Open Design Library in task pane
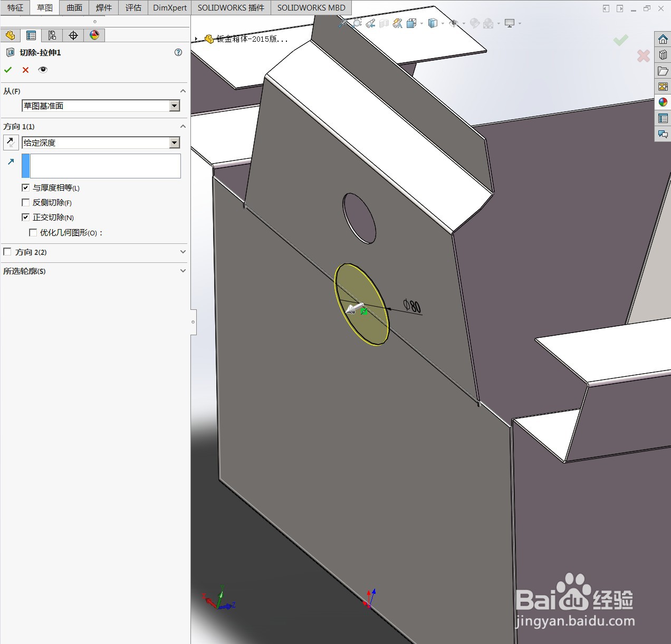This screenshot has height=644, width=671. (663, 55)
